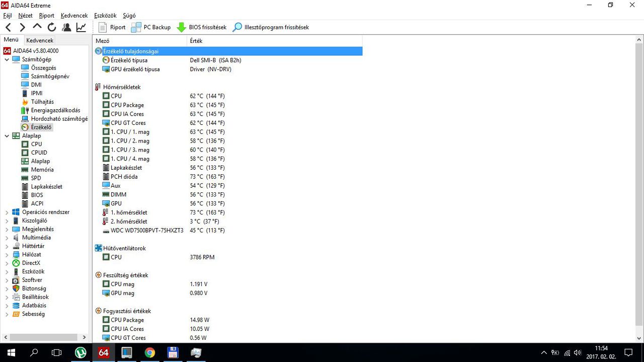
Task: Select Számítógépnév in the tree
Action: tap(50, 76)
